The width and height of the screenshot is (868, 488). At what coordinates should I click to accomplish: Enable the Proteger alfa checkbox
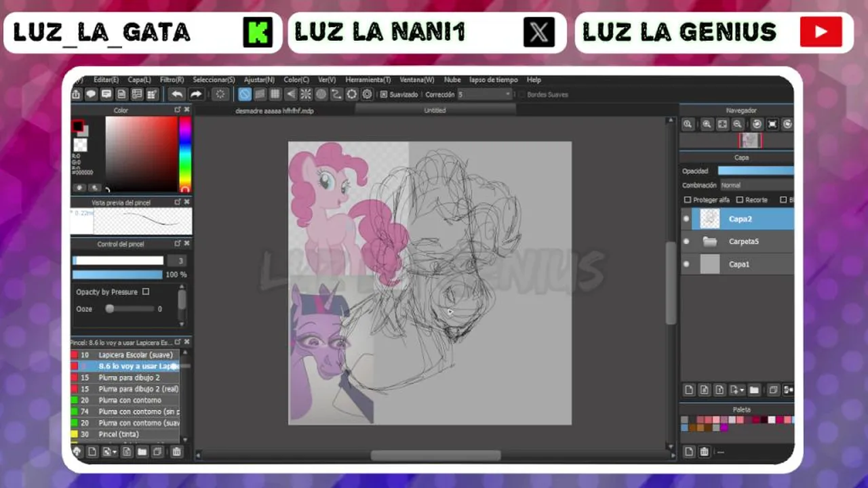(x=688, y=200)
